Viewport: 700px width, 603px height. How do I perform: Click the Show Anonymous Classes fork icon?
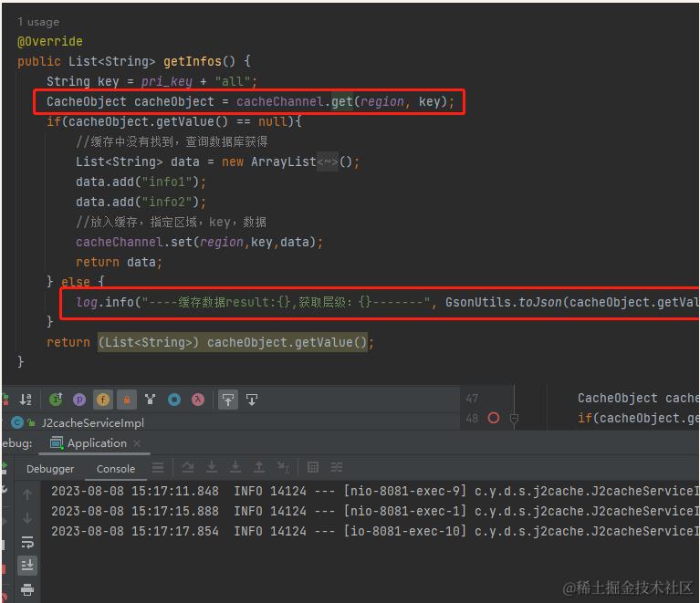point(151,400)
